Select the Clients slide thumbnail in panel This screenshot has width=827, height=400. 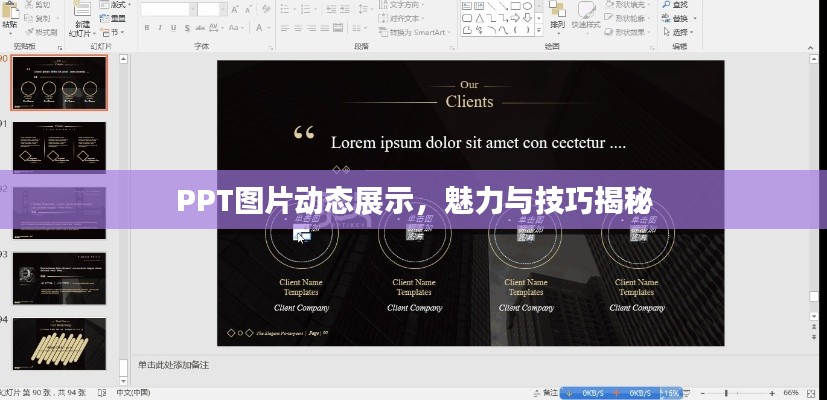click(59, 82)
